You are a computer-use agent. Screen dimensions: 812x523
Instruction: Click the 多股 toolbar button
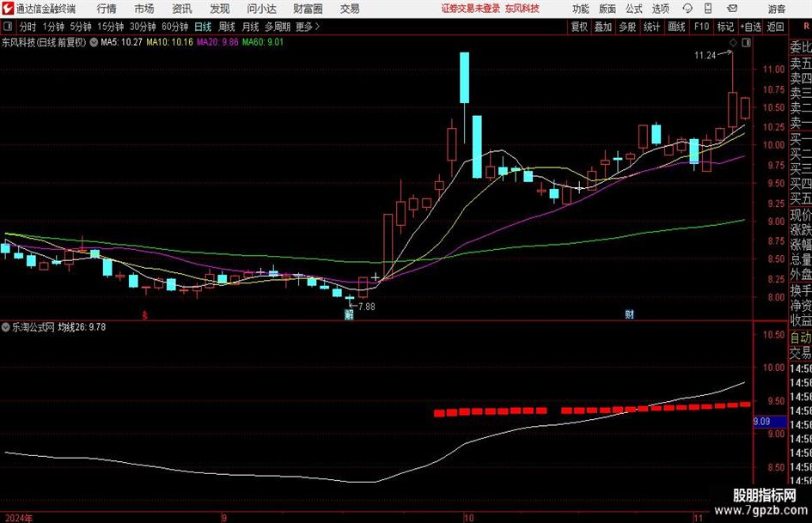(627, 27)
